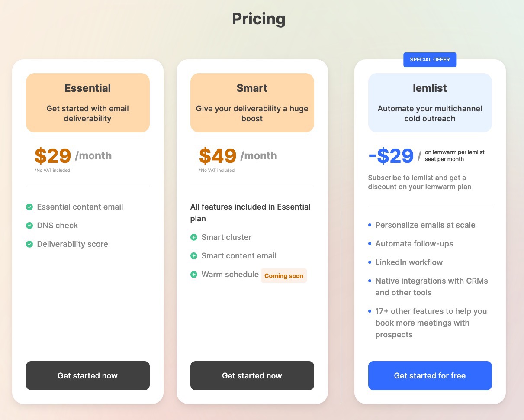Click the $29 /month price text
Image resolution: width=524 pixels, height=420 pixels.
pos(73,156)
